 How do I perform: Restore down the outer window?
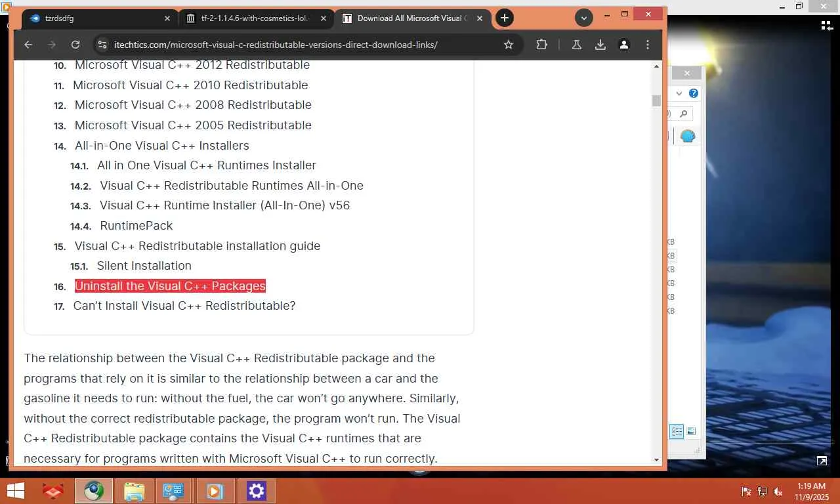coord(799,6)
